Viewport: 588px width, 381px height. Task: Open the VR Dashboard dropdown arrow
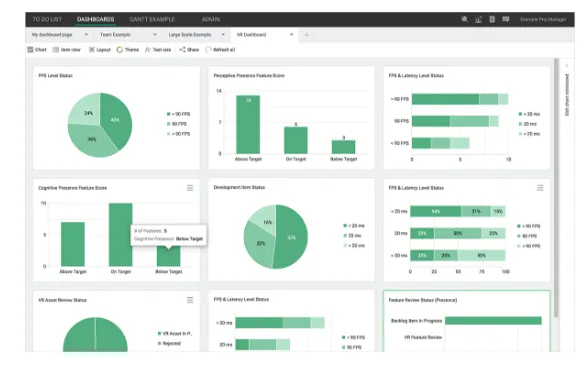(291, 34)
